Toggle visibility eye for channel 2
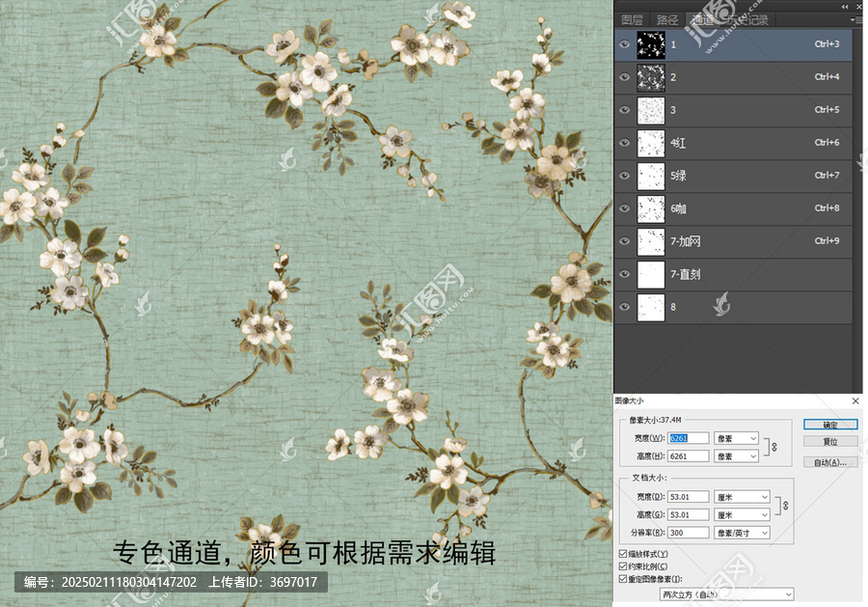The image size is (868, 607). coord(624,77)
